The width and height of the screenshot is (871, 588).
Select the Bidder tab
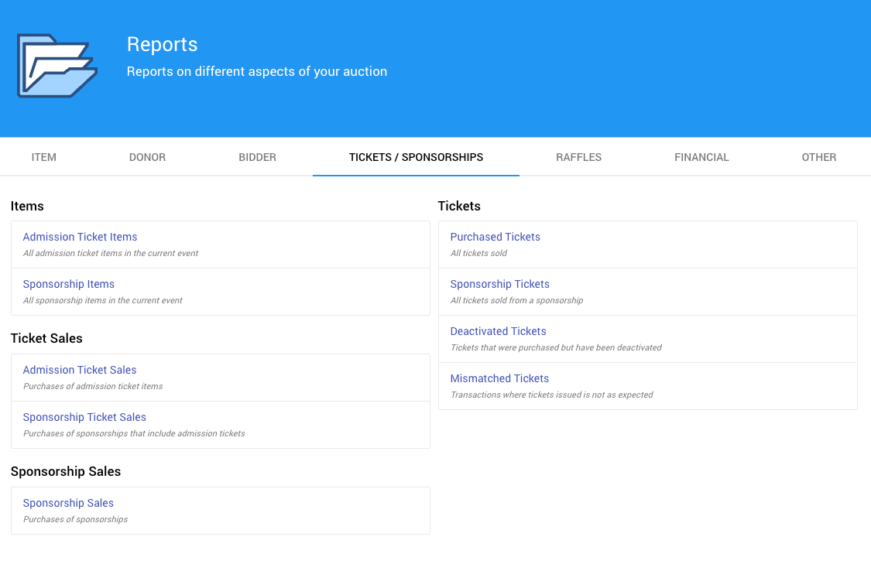pyautogui.click(x=257, y=157)
